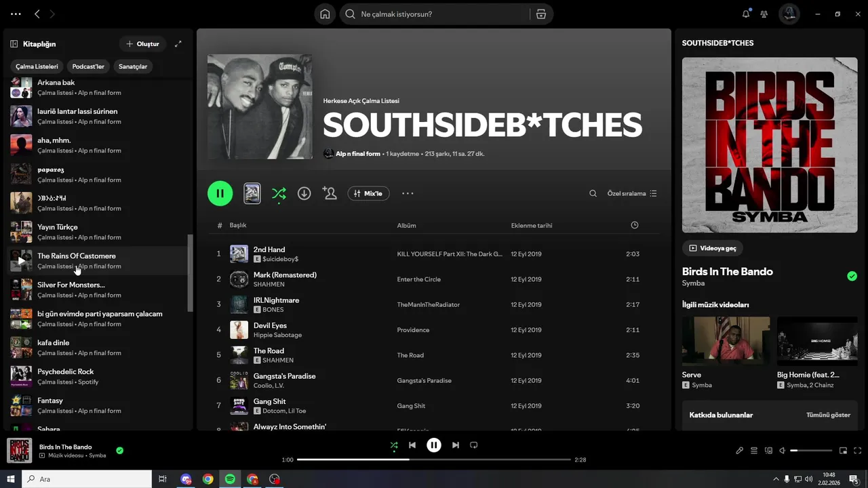Open the Browse icon in search bar

(540, 14)
